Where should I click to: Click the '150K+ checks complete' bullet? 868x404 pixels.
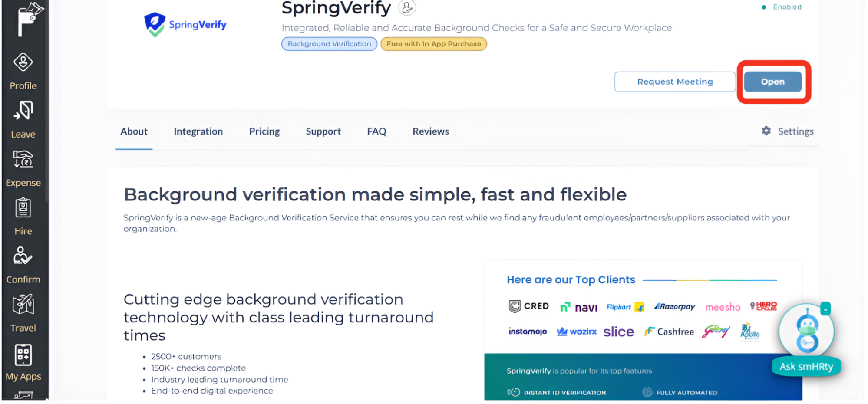pos(198,368)
